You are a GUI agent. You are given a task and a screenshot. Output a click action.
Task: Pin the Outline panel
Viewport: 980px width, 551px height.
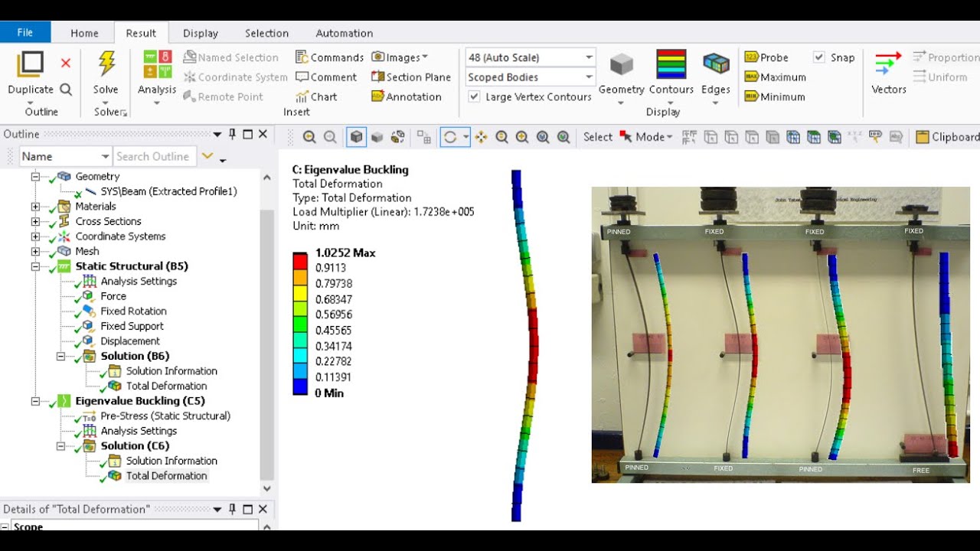pos(233,134)
